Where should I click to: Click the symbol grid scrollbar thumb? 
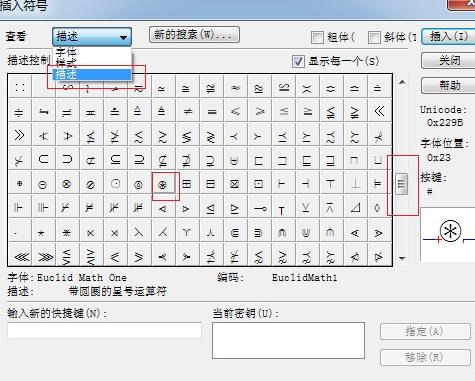402,184
